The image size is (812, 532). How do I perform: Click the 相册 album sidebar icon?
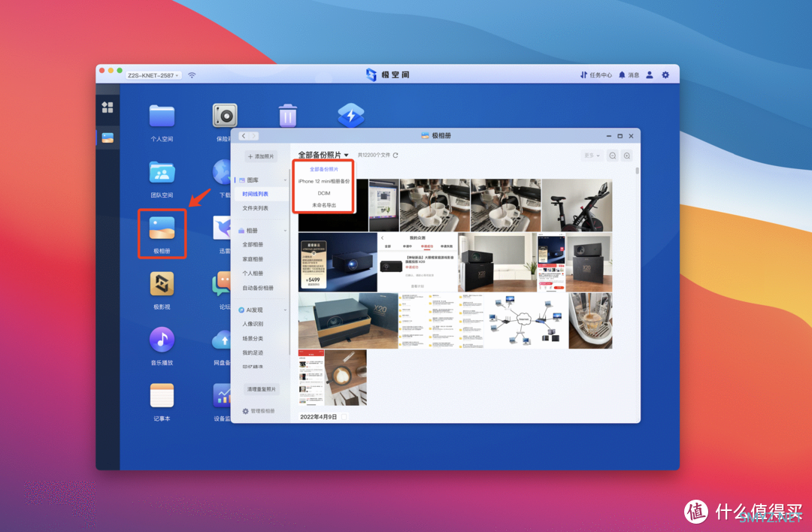(x=241, y=231)
